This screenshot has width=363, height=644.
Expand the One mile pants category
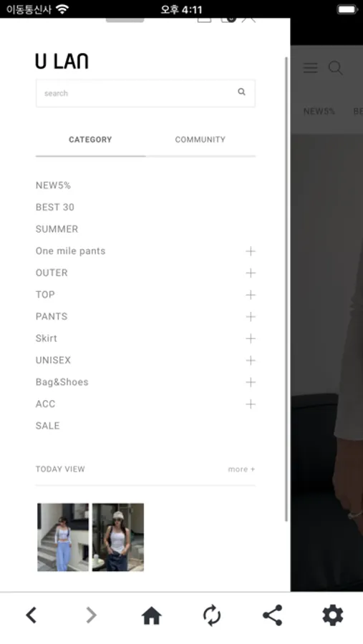251,251
